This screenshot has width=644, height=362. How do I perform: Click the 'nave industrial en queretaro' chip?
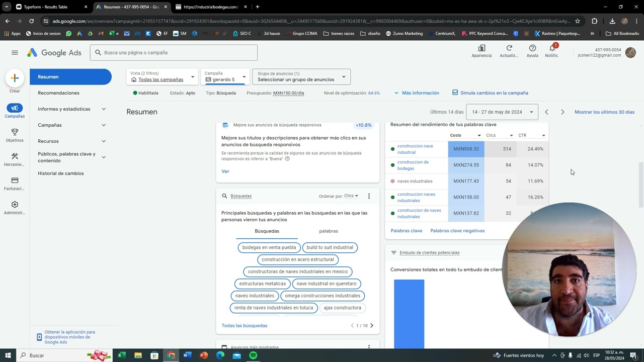click(326, 284)
